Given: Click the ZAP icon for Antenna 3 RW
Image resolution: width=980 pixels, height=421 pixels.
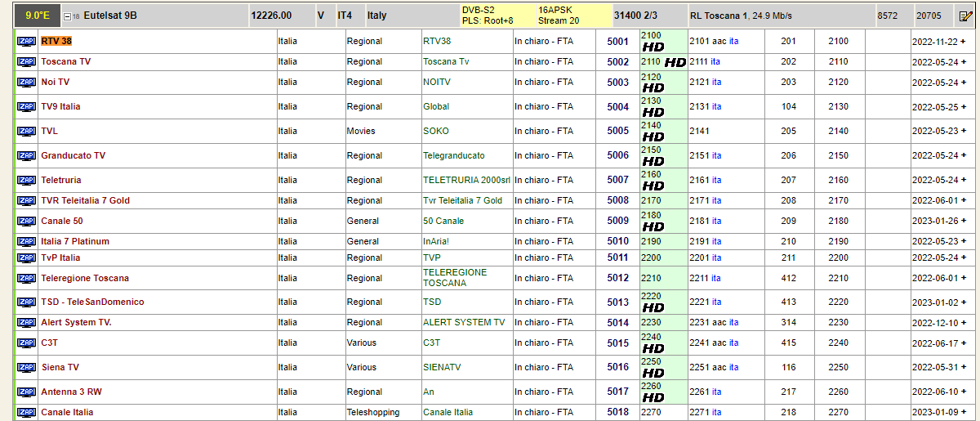Looking at the screenshot, I should 26,392.
